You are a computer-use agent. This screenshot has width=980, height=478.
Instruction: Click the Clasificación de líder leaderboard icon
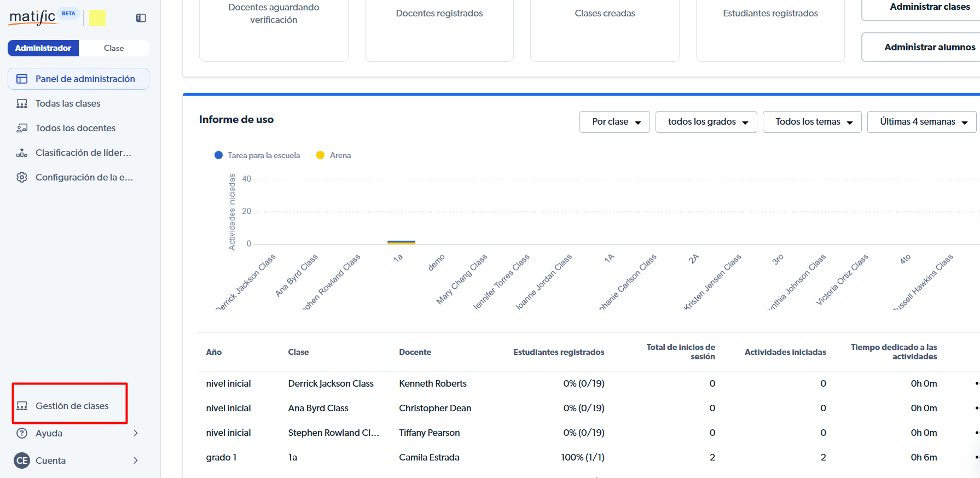pos(22,153)
